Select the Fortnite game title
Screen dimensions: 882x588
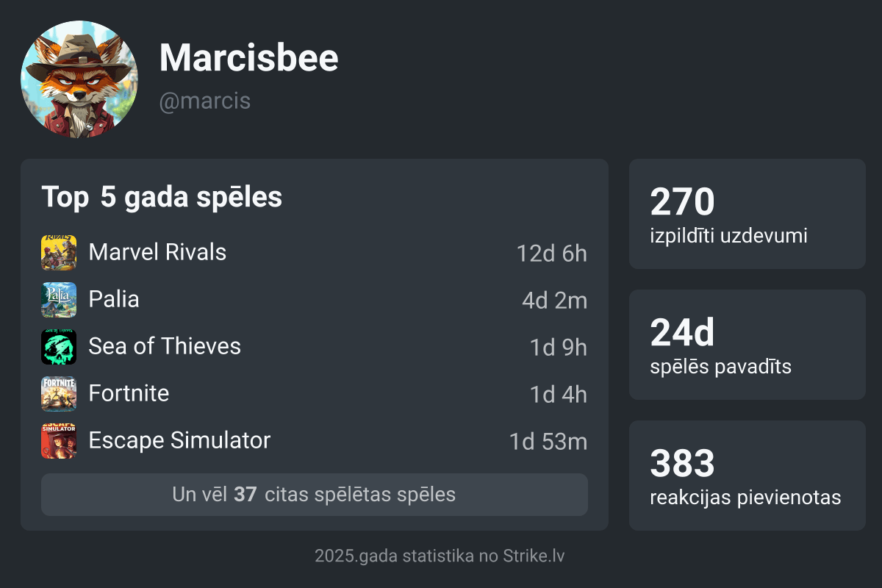point(129,394)
